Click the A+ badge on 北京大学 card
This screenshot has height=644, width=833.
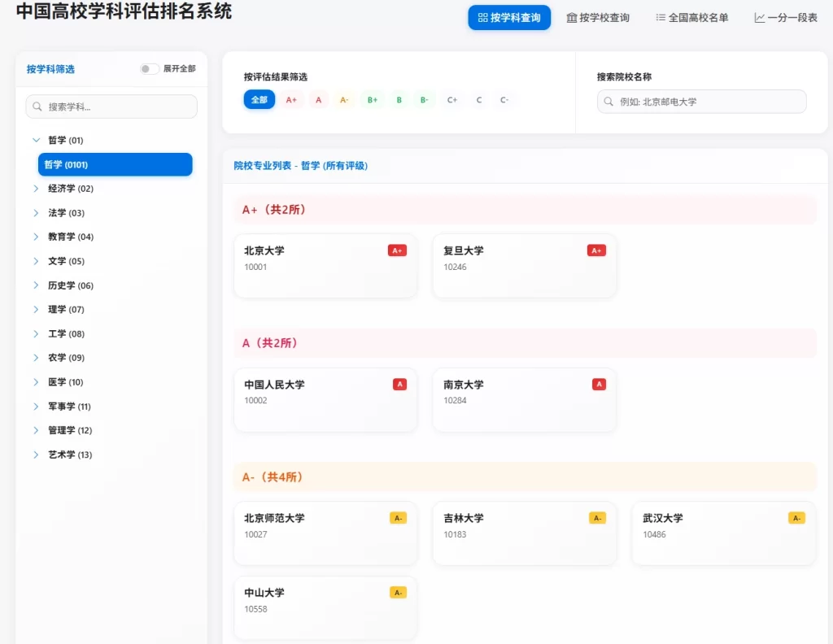pyautogui.click(x=398, y=250)
